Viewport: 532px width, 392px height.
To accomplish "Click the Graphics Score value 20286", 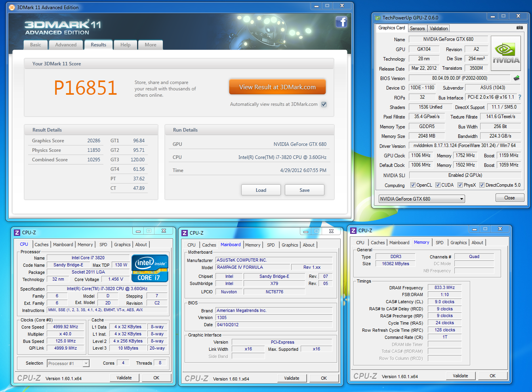I will [94, 141].
